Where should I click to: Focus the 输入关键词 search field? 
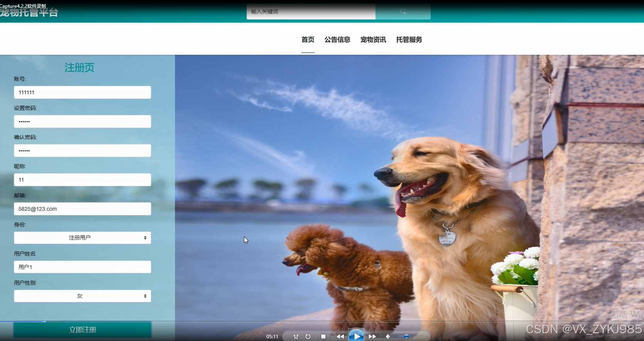click(x=311, y=12)
